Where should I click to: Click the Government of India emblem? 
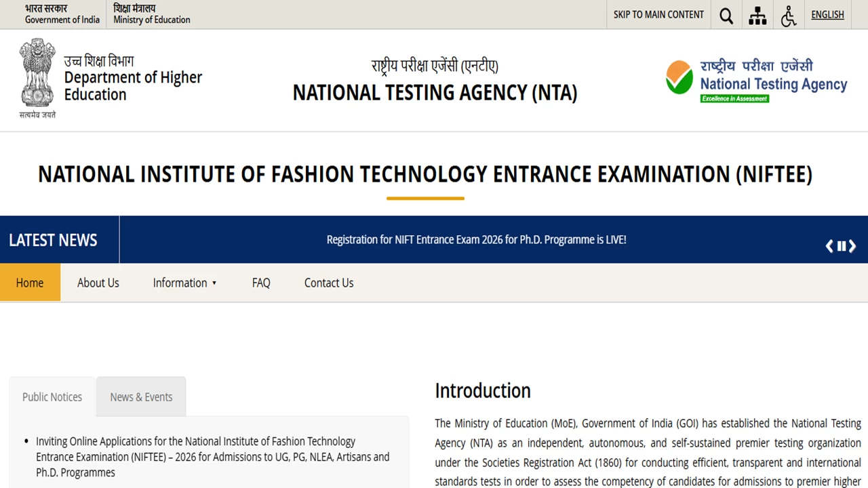click(37, 75)
